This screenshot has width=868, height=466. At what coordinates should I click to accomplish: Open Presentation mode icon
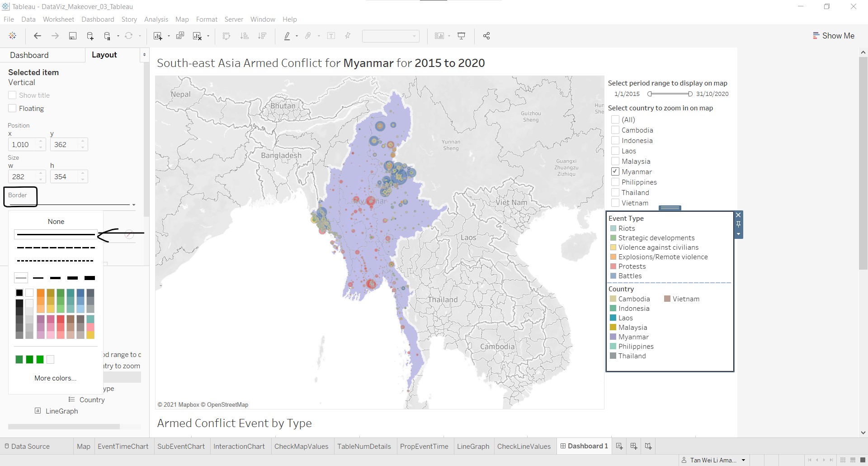pos(462,36)
